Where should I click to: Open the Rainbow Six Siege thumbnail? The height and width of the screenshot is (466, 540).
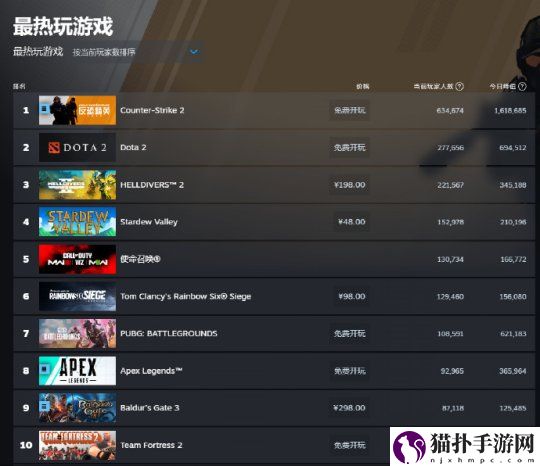click(77, 296)
